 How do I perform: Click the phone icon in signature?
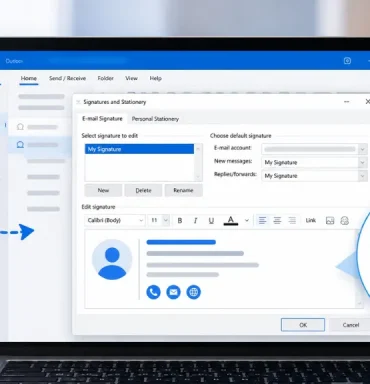point(153,292)
